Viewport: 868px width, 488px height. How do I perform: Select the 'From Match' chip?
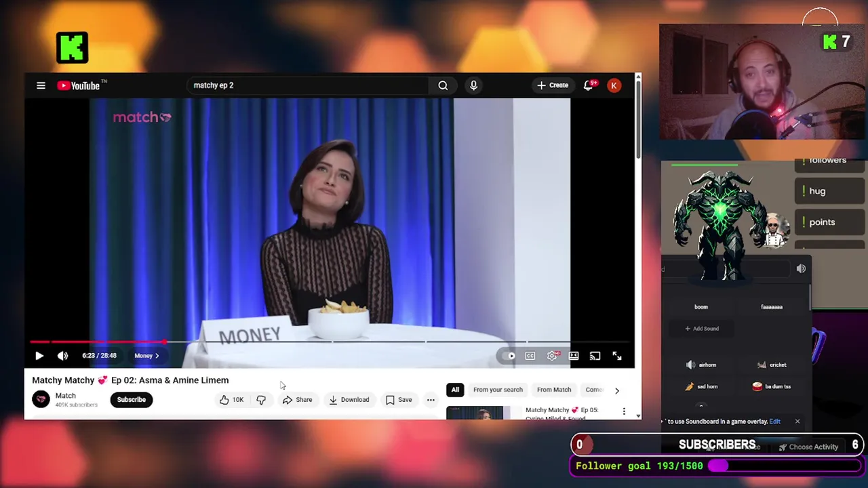point(554,390)
